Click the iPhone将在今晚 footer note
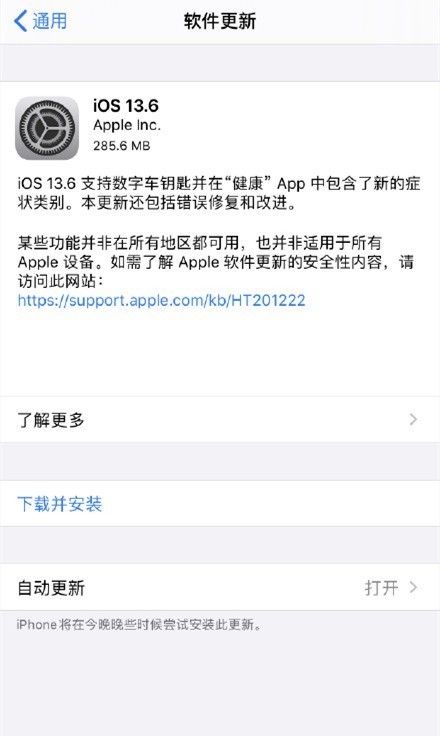The height and width of the screenshot is (736, 440). pos(139,625)
